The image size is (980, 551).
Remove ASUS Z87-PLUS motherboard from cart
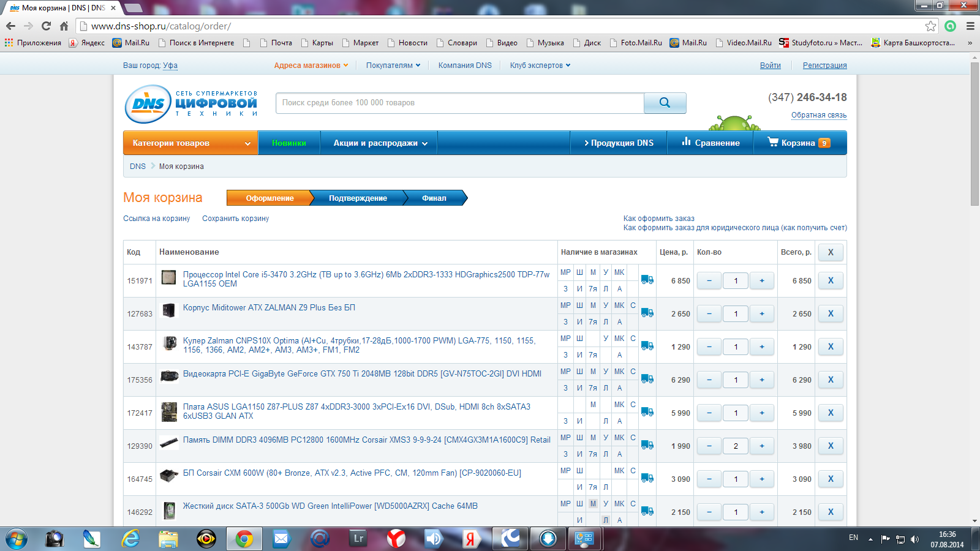tap(831, 413)
